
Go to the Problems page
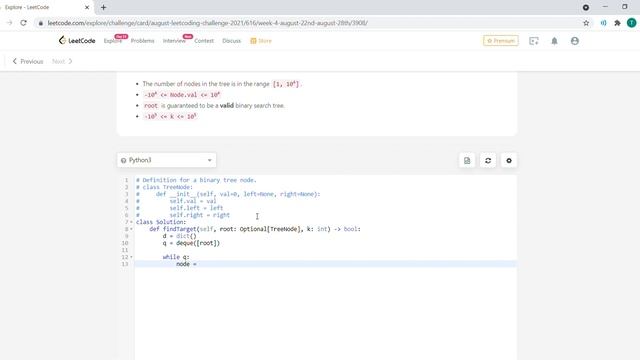coord(142,41)
